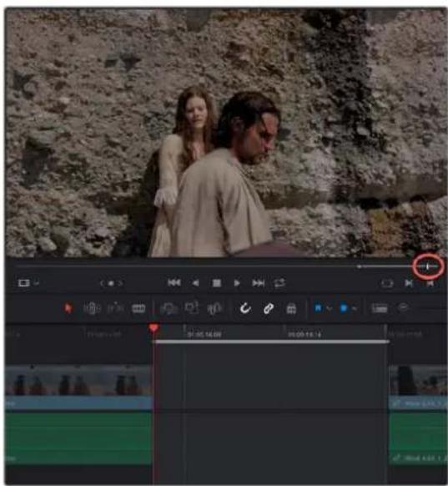
Task: Select the left green audio clip
Action: (x=78, y=438)
